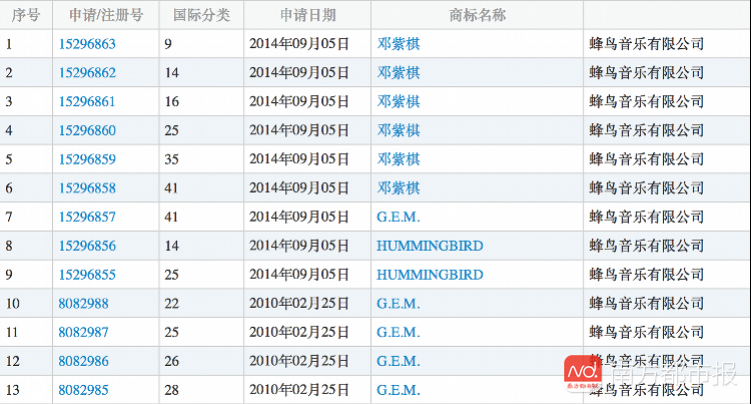Select serial number 7 cell
751x404 pixels.
coord(26,217)
